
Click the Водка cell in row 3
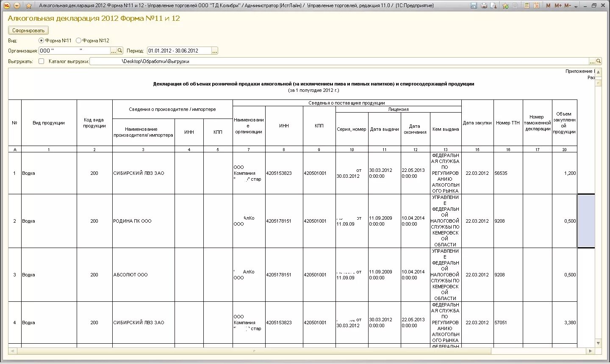click(49, 275)
